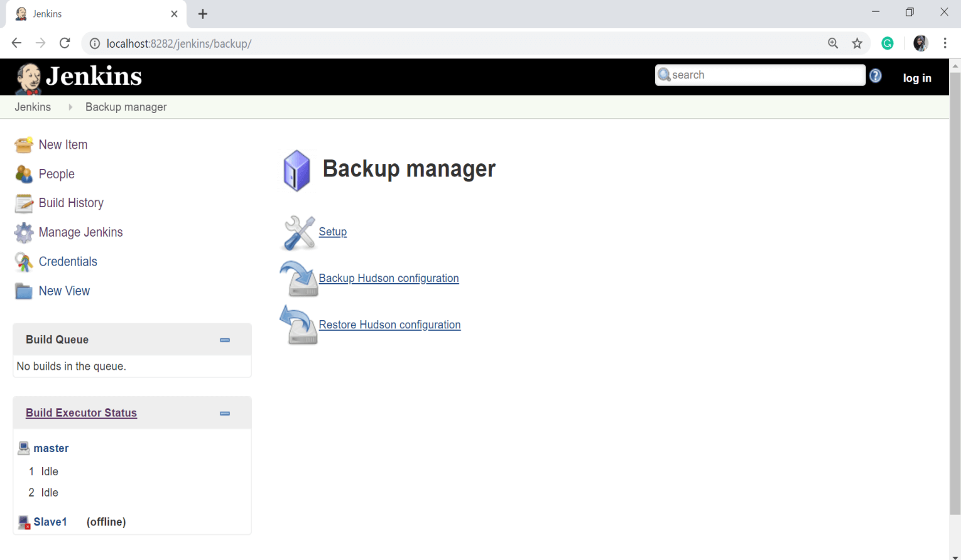Click the browser back arrow
961x560 pixels.
click(16, 43)
